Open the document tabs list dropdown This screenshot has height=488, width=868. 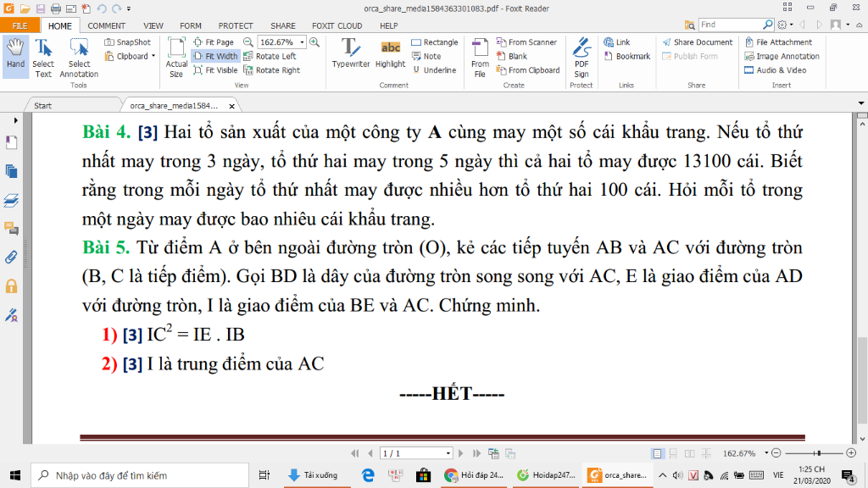point(861,103)
